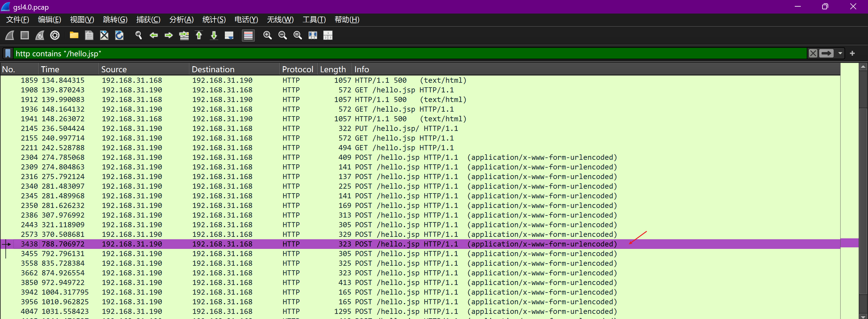Click the display filter text field
This screenshot has height=319, width=868.
tap(404, 54)
